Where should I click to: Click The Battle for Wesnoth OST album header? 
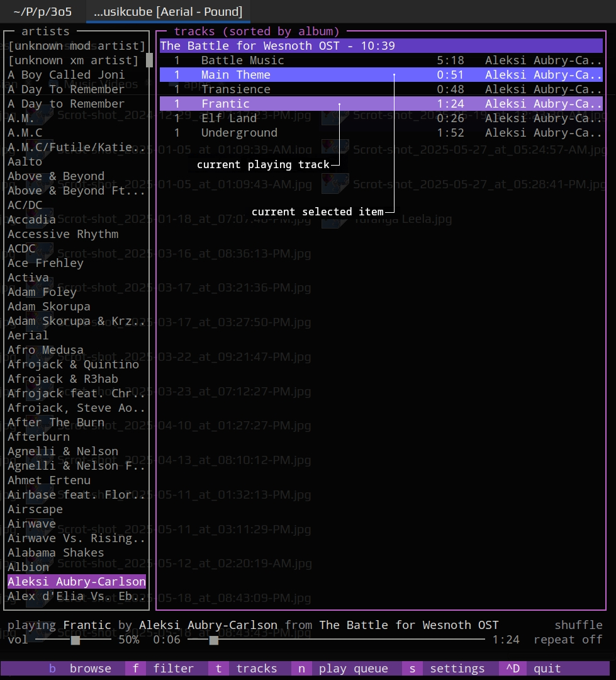pyautogui.click(x=381, y=45)
